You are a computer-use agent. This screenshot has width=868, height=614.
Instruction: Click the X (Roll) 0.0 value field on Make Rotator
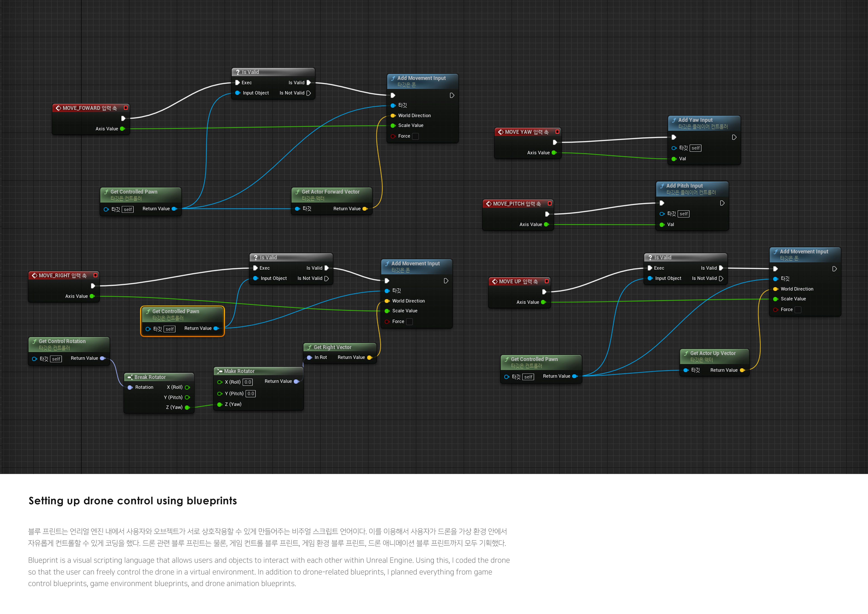pyautogui.click(x=248, y=382)
